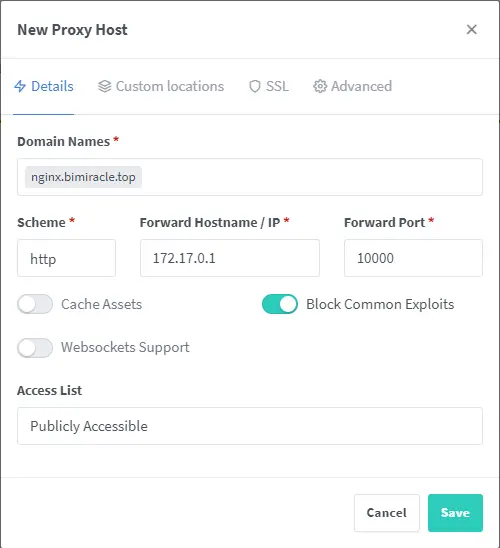
Task: Click the Cancel button
Action: (x=387, y=513)
